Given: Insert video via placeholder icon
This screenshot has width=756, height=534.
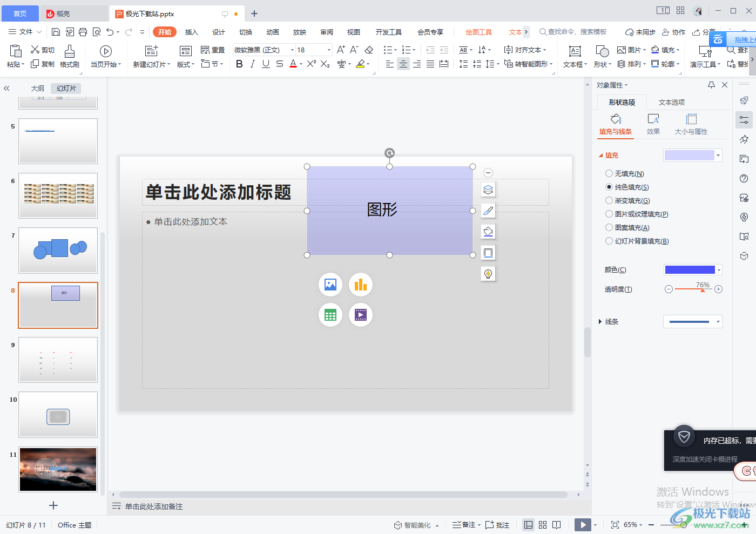Looking at the screenshot, I should [x=361, y=315].
